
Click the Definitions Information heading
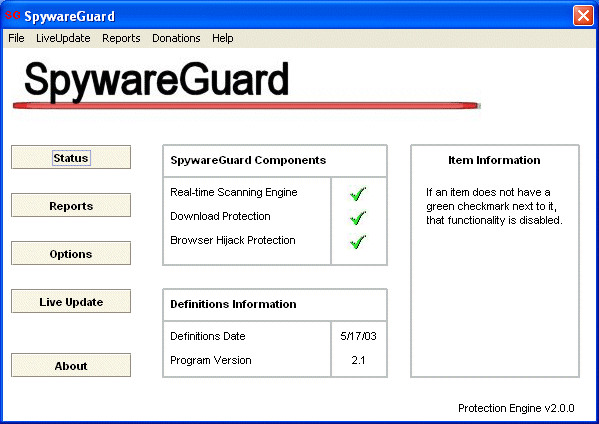point(233,304)
